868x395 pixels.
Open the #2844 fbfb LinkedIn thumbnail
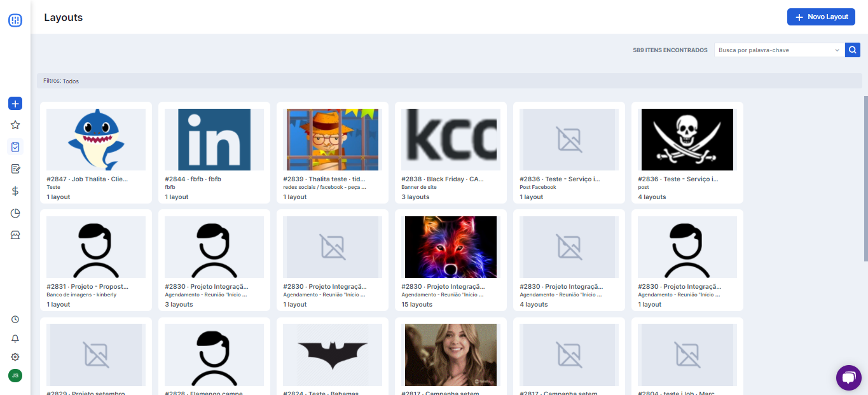coord(214,139)
